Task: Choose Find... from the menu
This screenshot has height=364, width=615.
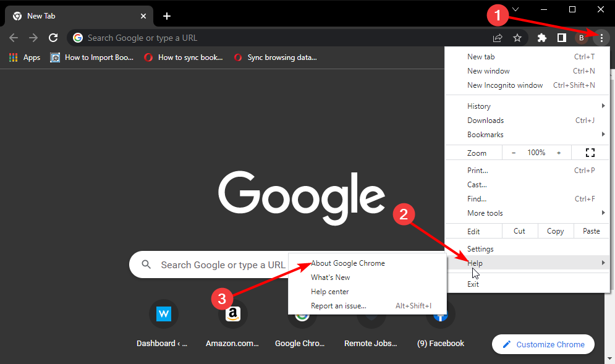Action: (x=527, y=199)
